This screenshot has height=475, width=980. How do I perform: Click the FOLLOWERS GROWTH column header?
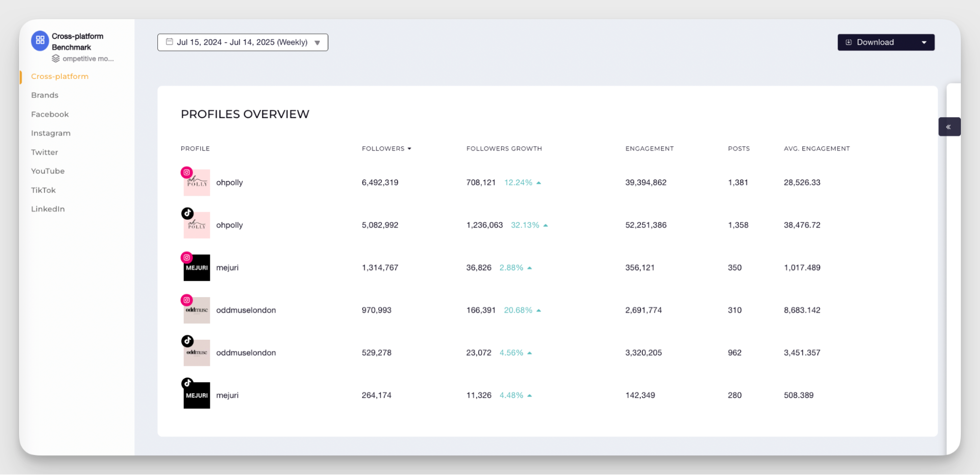coord(504,149)
